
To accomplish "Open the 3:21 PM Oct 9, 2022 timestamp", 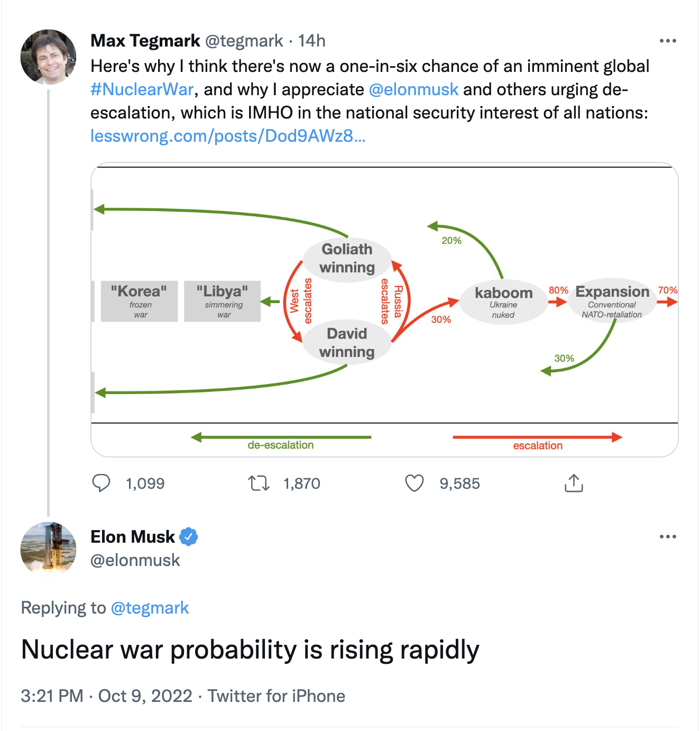I will (x=106, y=696).
